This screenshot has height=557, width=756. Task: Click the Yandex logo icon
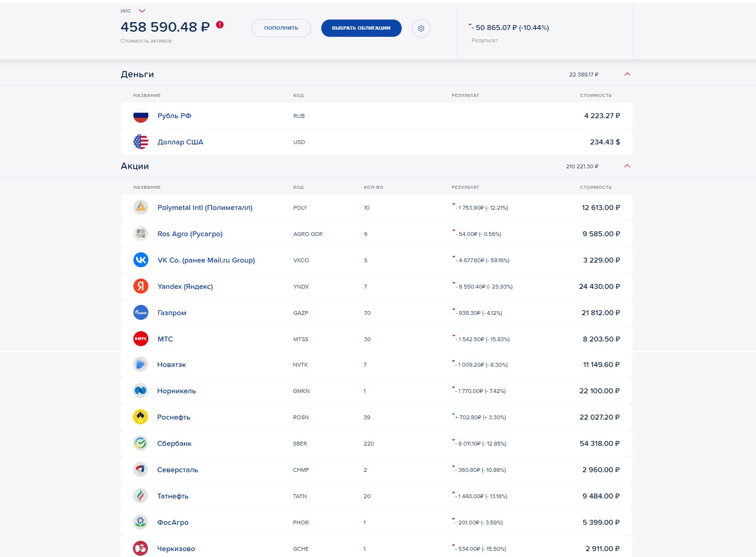[141, 286]
